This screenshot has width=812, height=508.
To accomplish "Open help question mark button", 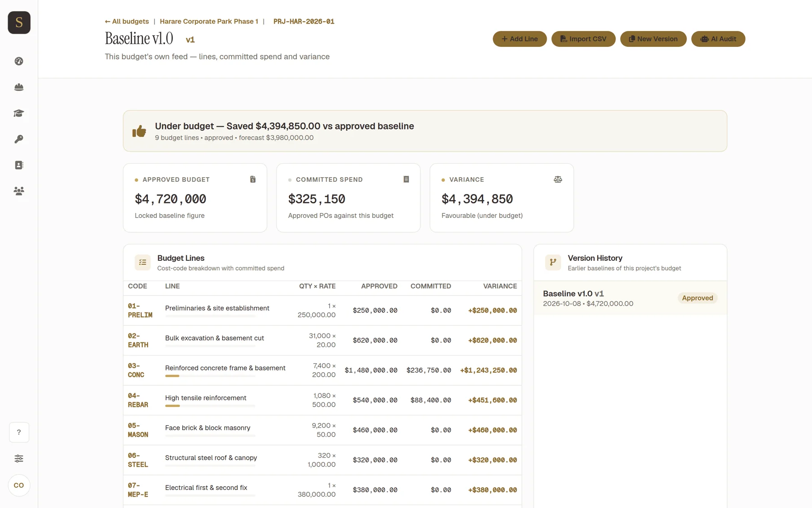I will click(x=19, y=432).
